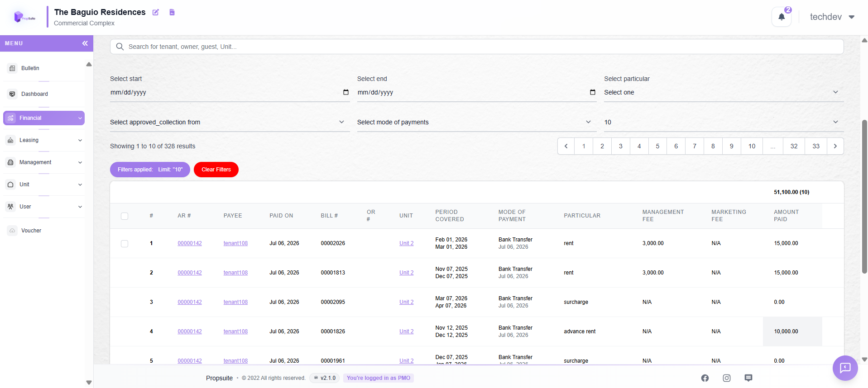Click the PropSuite logo
The height and width of the screenshot is (388, 868).
24,17
